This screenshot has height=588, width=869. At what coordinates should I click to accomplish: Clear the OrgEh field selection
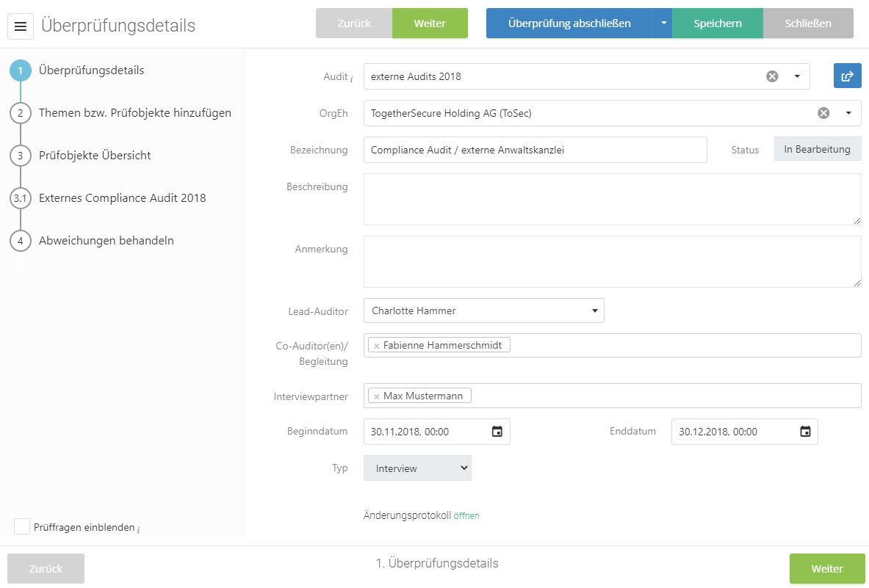pos(823,113)
